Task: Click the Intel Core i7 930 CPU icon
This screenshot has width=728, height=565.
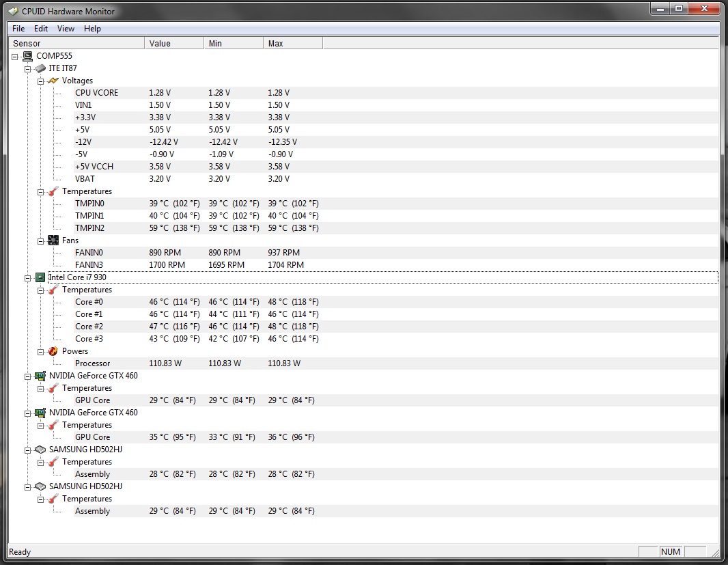Action: 40,277
